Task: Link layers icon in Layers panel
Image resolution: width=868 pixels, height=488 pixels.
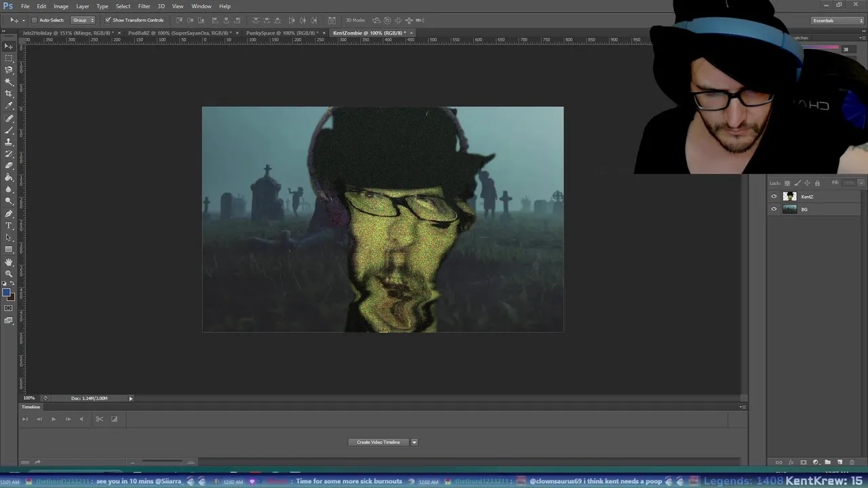Action: pos(778,462)
